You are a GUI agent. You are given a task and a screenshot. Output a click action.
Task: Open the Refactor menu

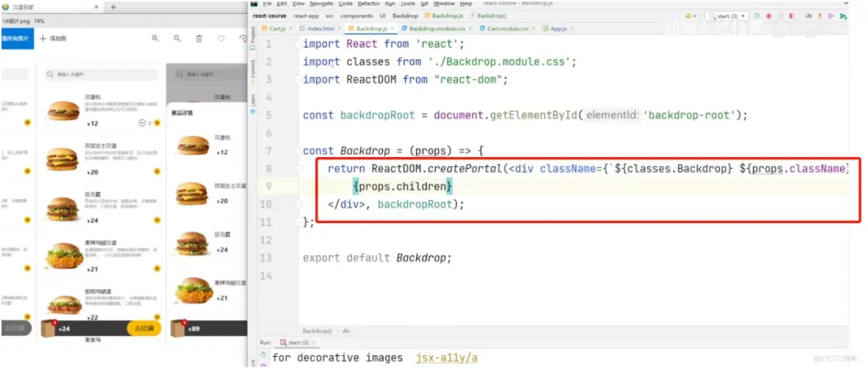click(369, 3)
